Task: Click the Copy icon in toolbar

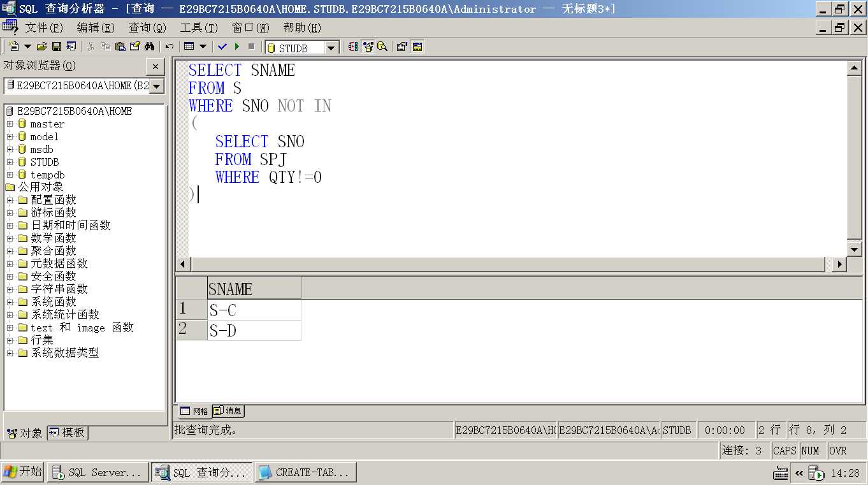Action: click(x=105, y=47)
